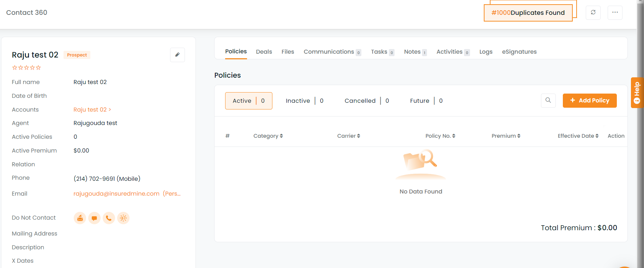Switch to the Activities tab

pos(453,52)
